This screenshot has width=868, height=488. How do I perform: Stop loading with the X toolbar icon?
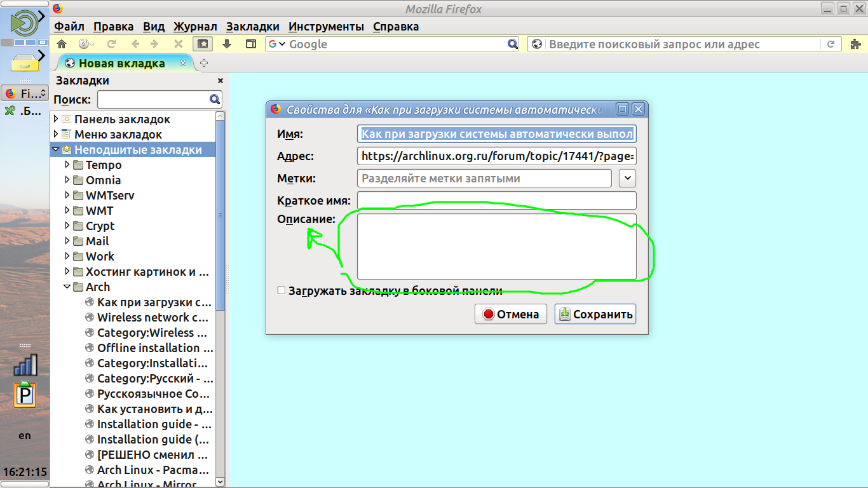pos(179,44)
